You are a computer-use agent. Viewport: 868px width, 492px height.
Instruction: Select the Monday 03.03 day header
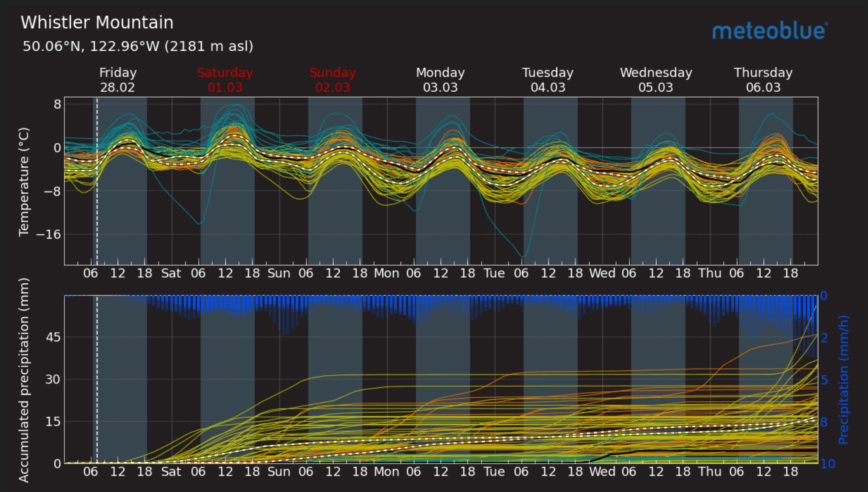click(440, 80)
